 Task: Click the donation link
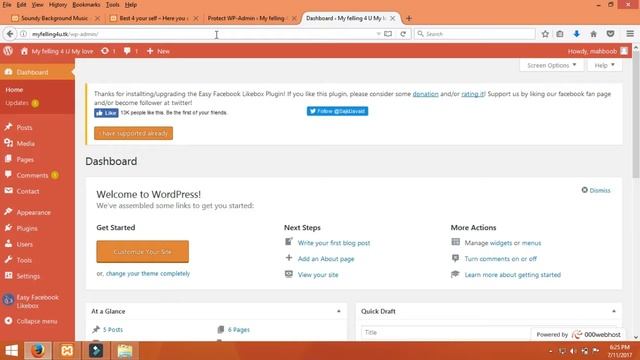point(425,94)
